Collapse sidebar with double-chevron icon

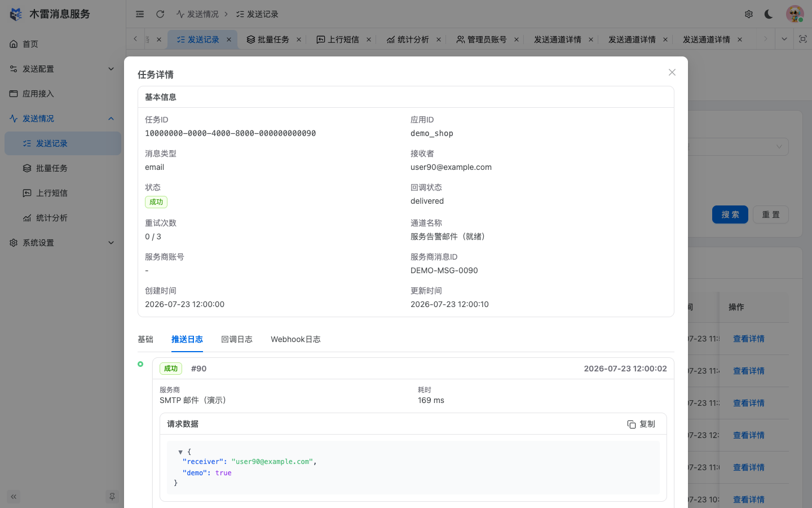click(x=14, y=497)
